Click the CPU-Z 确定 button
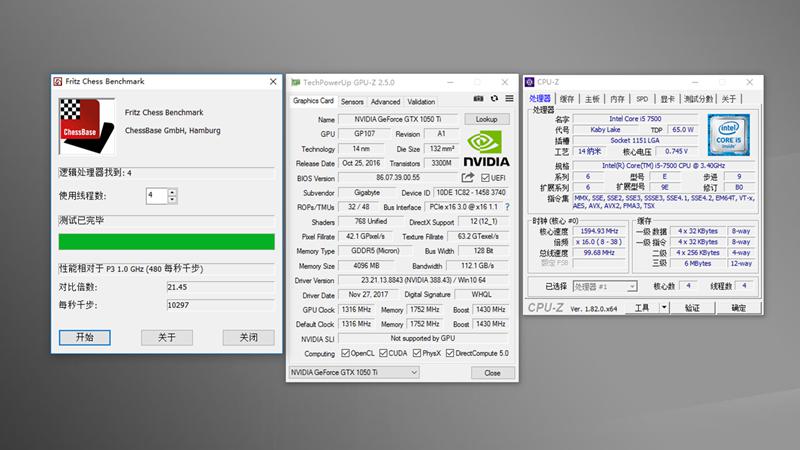Viewport: 800px width, 450px height. click(739, 308)
